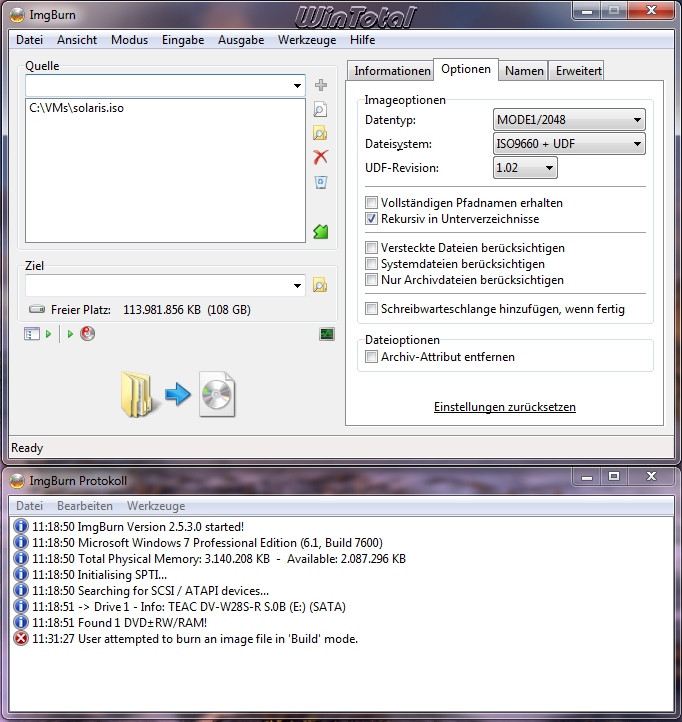Click the Ready status bar text
Screen dimensions: 682x722
pos(27,448)
